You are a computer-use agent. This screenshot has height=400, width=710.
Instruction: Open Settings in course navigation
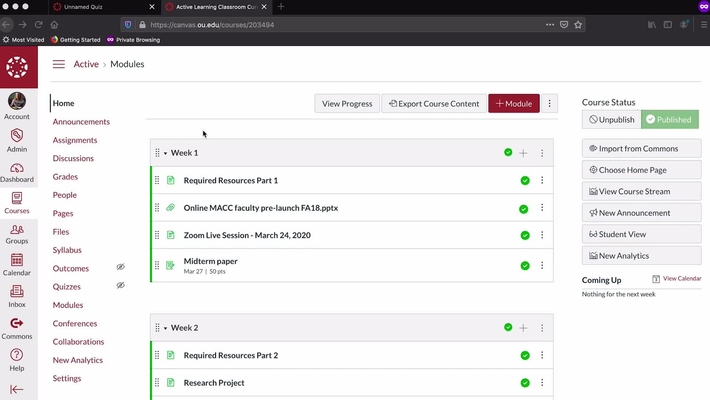67,378
